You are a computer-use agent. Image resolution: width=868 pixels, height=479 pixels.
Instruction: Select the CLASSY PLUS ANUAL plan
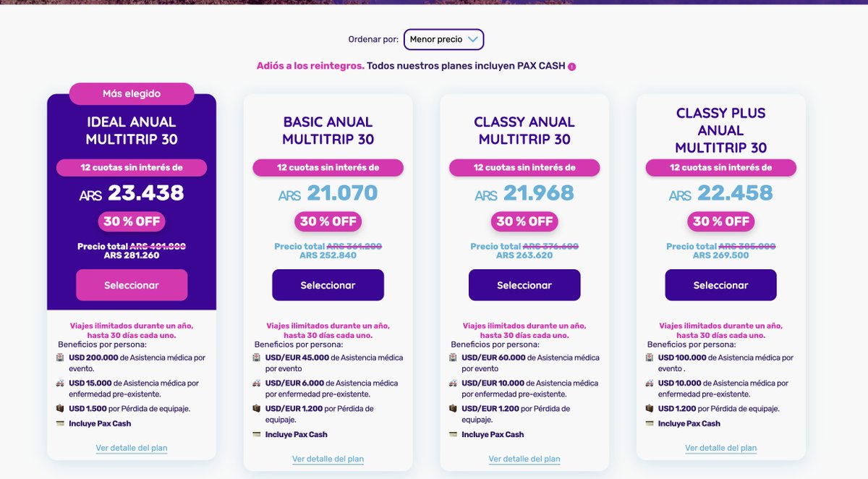(720, 285)
